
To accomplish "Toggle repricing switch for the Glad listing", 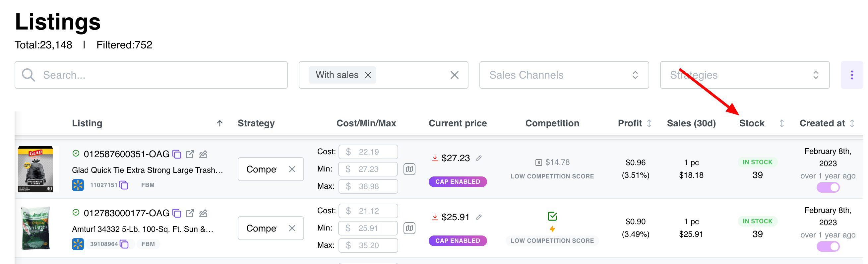I will pos(828,187).
